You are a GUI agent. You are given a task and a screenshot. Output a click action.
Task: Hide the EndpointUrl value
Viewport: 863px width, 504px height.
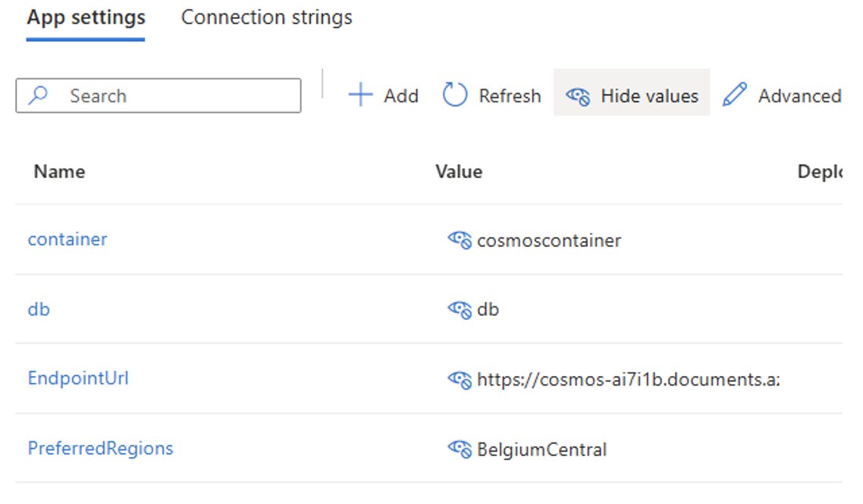point(460,380)
